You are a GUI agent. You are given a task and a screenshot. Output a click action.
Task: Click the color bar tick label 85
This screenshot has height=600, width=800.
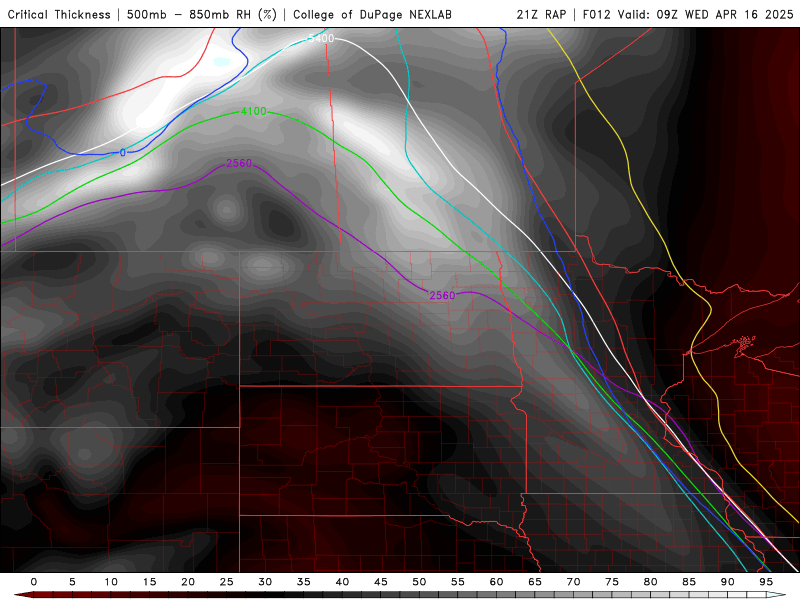pyautogui.click(x=689, y=582)
